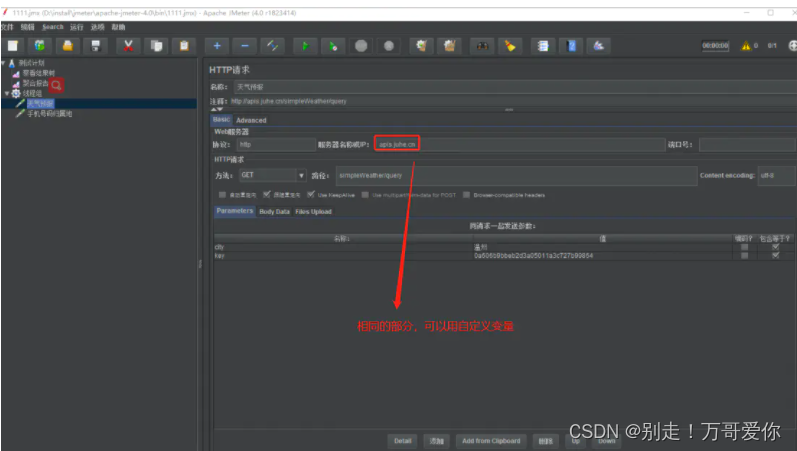Copy the selected element toolbar icon
This screenshot has width=797, height=451.
coord(156,46)
